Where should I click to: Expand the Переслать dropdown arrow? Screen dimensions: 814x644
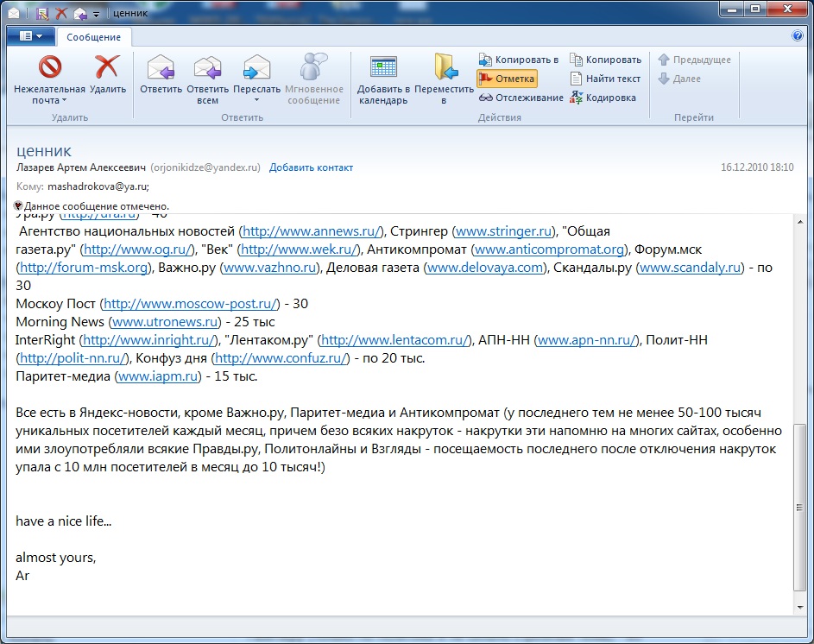point(256,100)
